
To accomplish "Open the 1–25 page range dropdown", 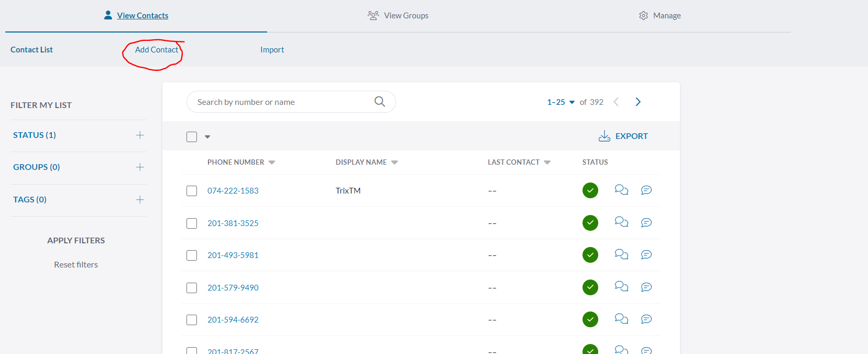I will (x=561, y=102).
